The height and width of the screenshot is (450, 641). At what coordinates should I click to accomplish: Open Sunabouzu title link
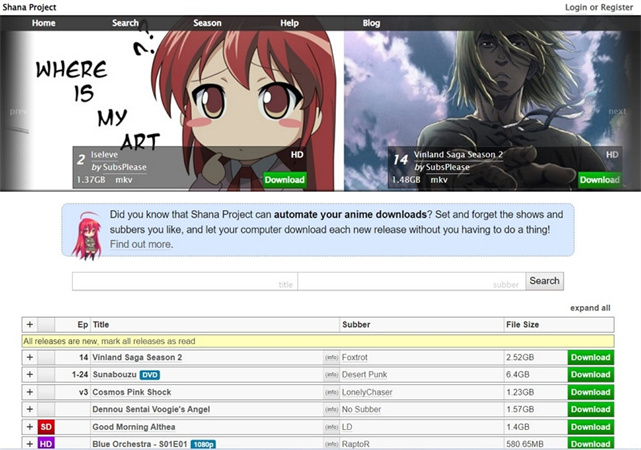[x=114, y=374]
